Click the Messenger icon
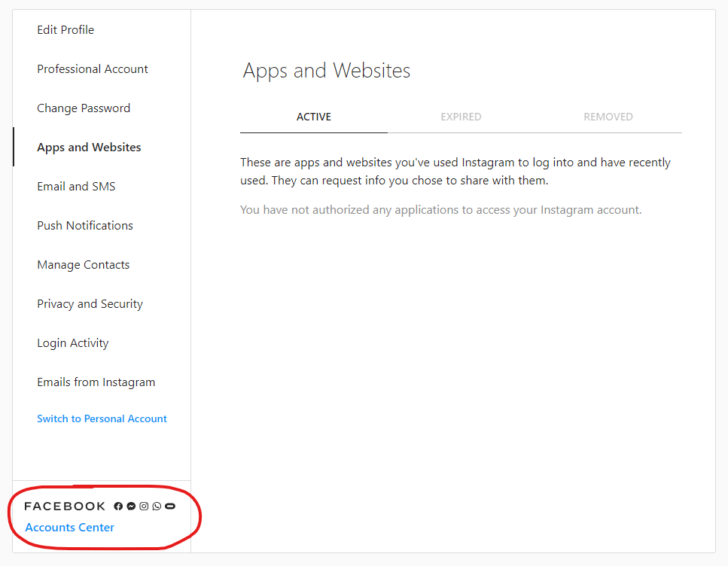Viewport: 728px width, 566px height. (x=131, y=506)
